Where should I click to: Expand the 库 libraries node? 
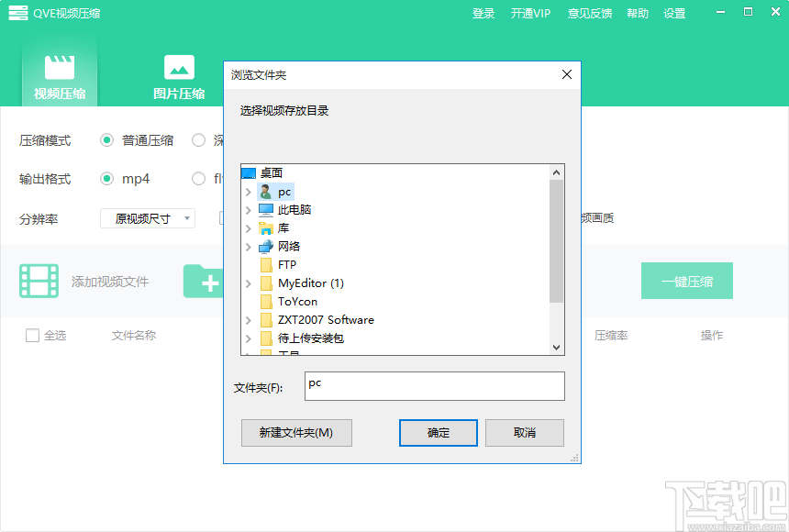249,227
